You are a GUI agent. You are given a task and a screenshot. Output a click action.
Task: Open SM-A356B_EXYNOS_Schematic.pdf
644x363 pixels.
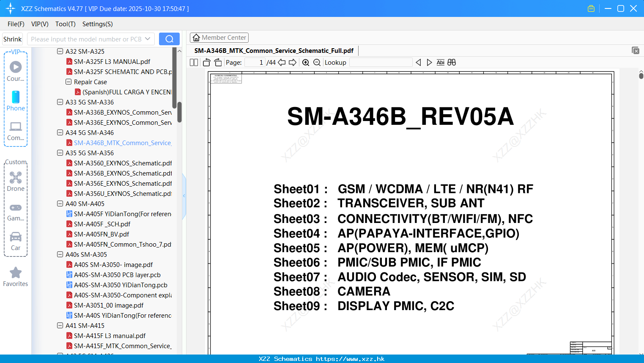click(123, 173)
